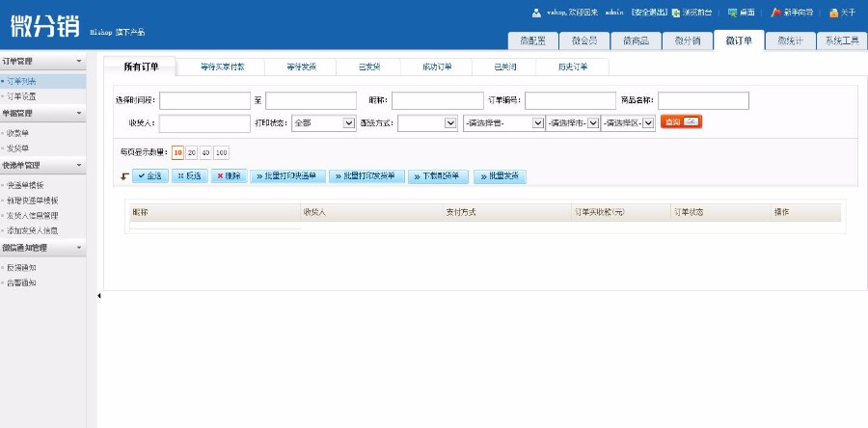
Task: Set page size to 100
Action: pos(222,153)
